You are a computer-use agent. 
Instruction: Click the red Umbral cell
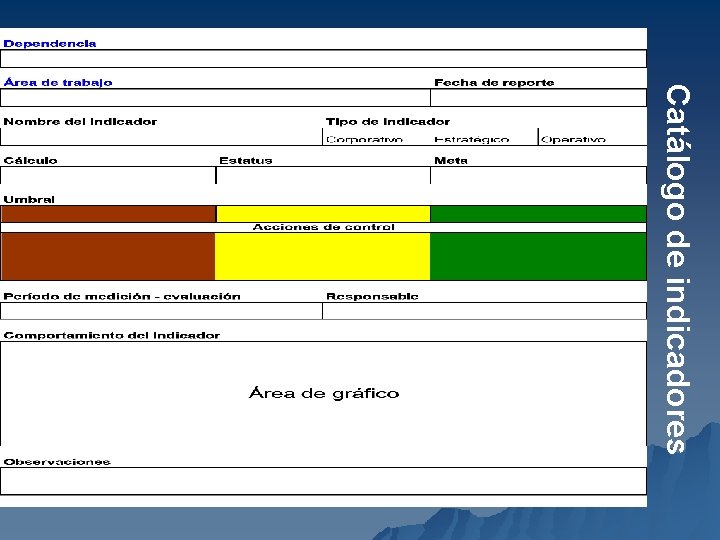click(x=108, y=214)
